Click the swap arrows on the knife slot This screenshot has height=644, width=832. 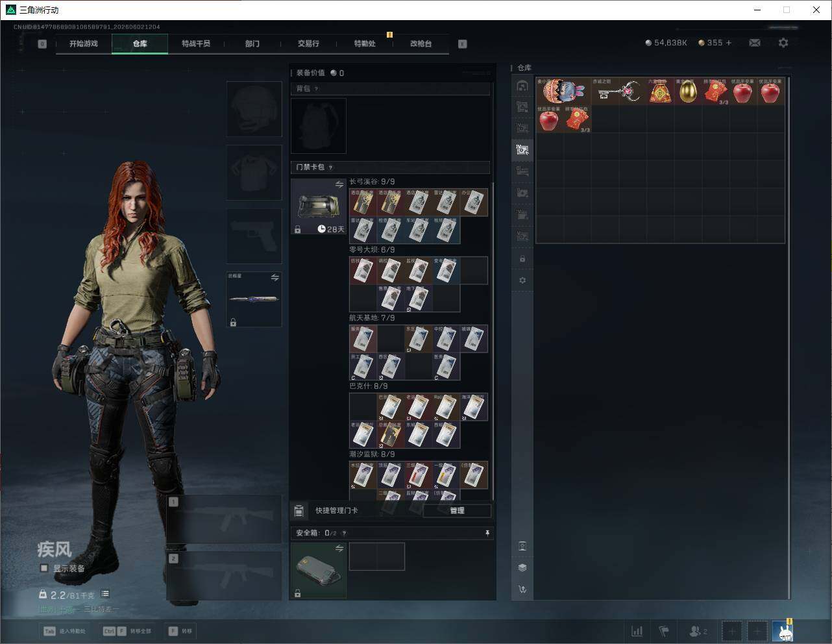pos(275,278)
